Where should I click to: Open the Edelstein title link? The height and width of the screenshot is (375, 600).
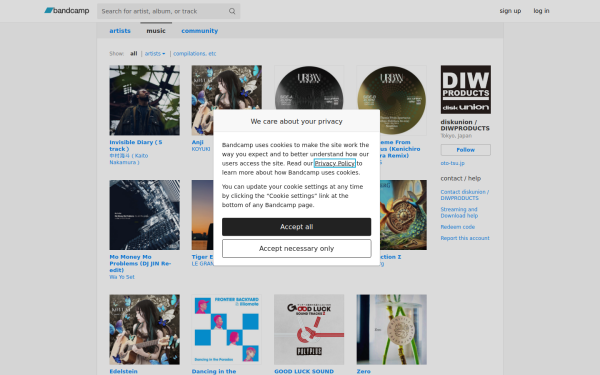pos(123,371)
